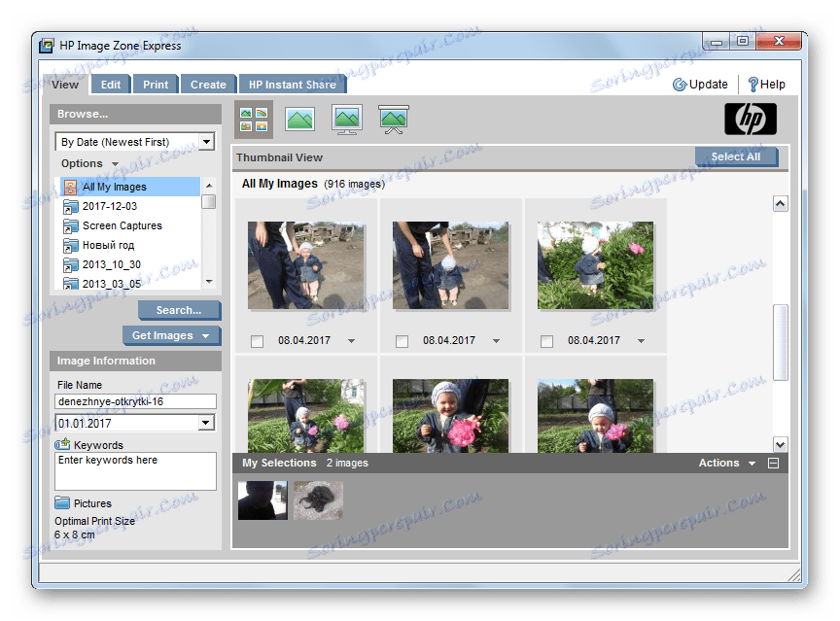Open the 01.01.2017 date dropdown

(206, 423)
